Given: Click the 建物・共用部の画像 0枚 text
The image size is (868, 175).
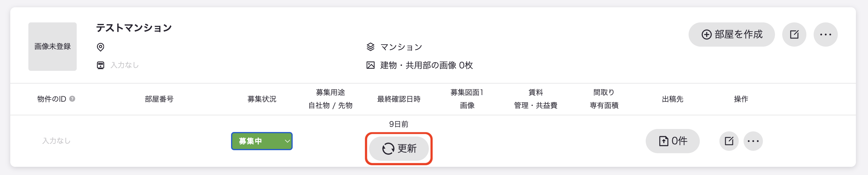Looking at the screenshot, I should [426, 65].
